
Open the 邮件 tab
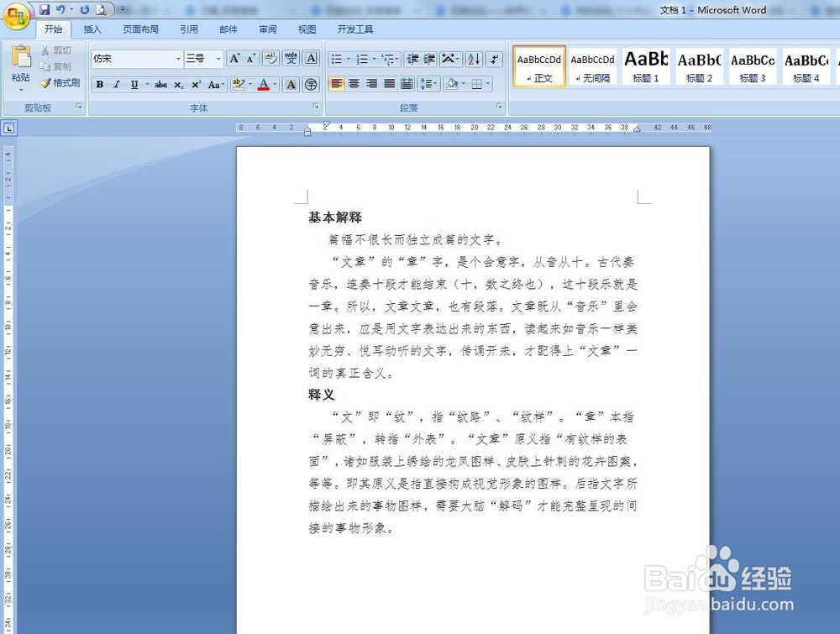228,29
